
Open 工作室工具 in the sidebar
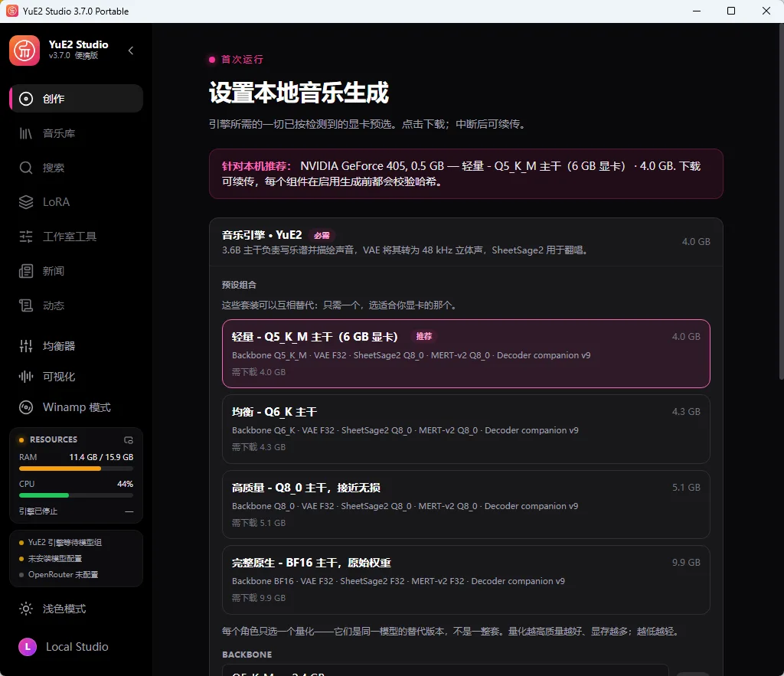(76, 237)
